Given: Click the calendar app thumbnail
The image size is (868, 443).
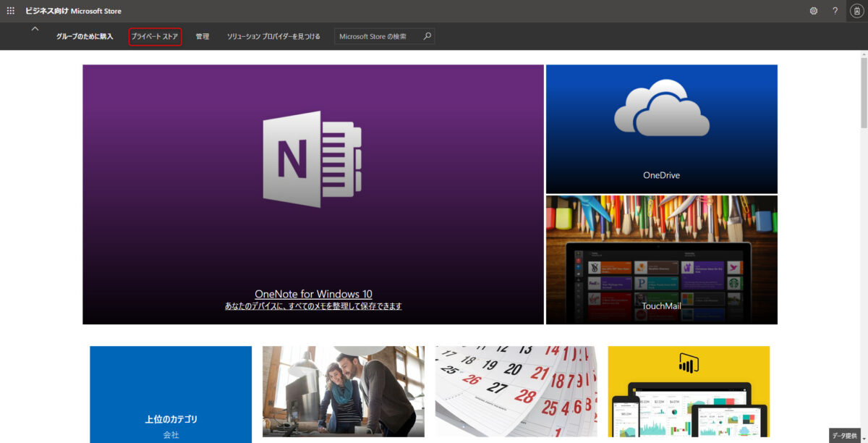Looking at the screenshot, I should pos(515,395).
